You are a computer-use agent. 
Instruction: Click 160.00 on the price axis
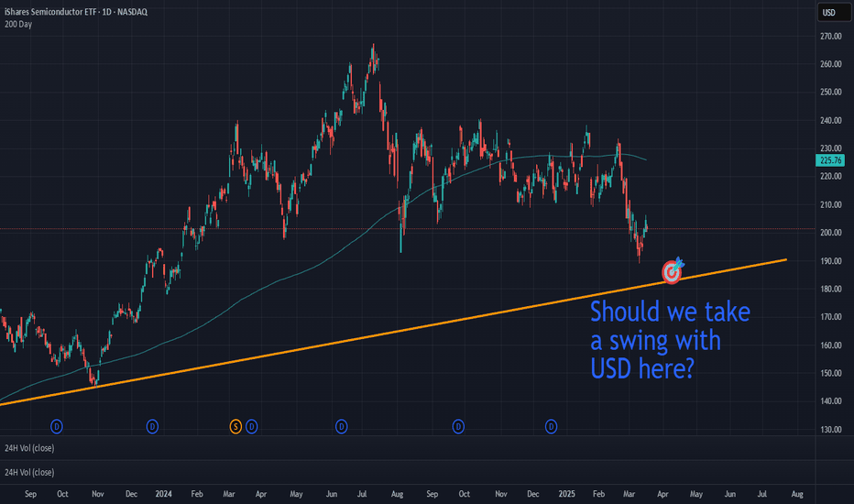click(x=830, y=345)
